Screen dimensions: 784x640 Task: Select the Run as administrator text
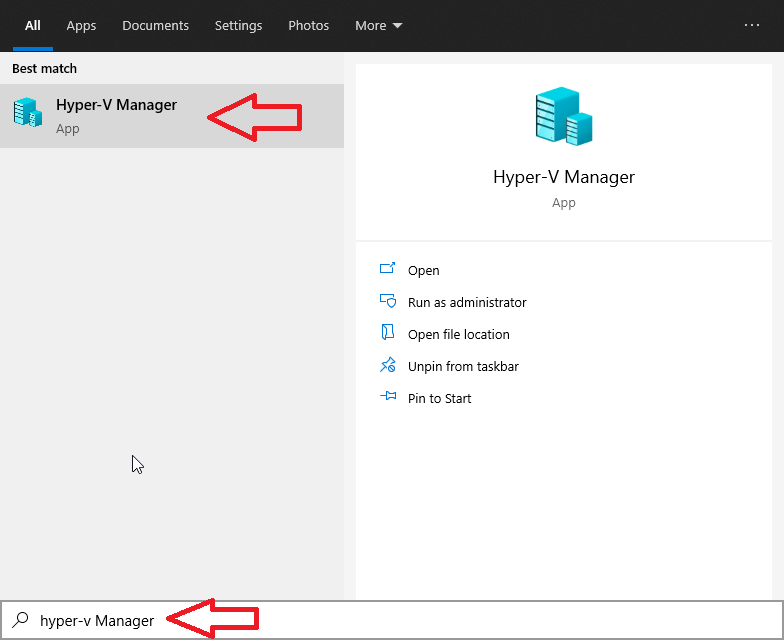click(x=467, y=302)
